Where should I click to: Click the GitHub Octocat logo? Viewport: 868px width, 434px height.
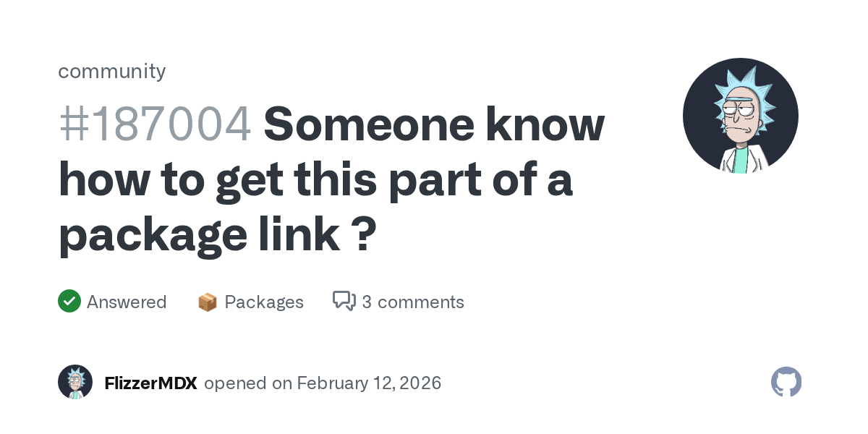point(786,382)
